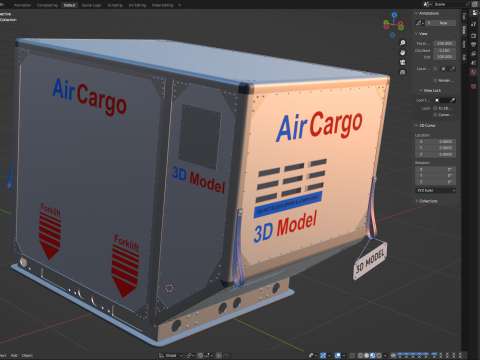Collapse the 3D Cursor panel
This screenshot has width=480, height=360.
click(x=416, y=125)
